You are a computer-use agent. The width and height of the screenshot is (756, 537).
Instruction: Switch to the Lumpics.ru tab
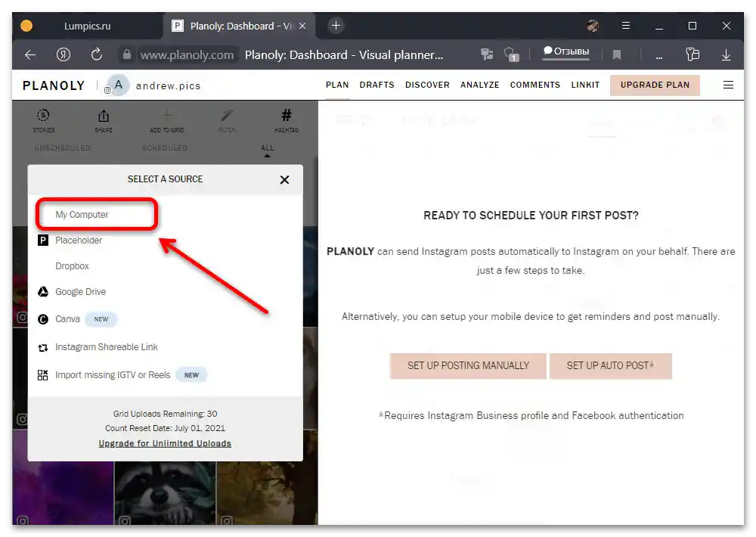pyautogui.click(x=87, y=26)
